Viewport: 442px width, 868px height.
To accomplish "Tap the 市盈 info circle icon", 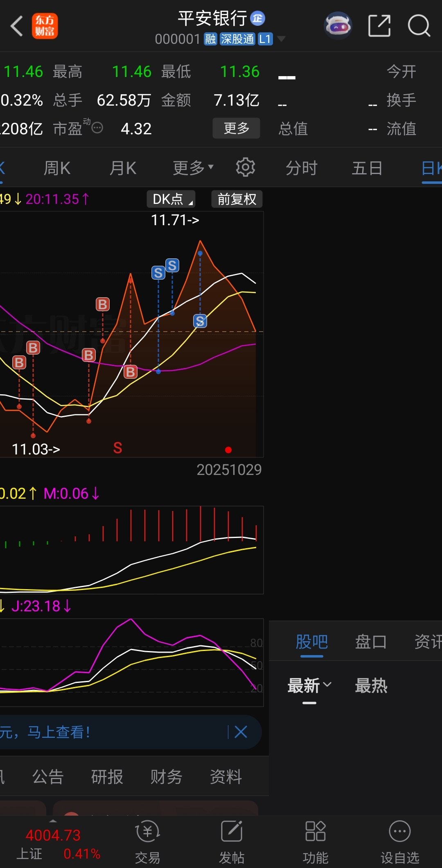I will point(97,128).
